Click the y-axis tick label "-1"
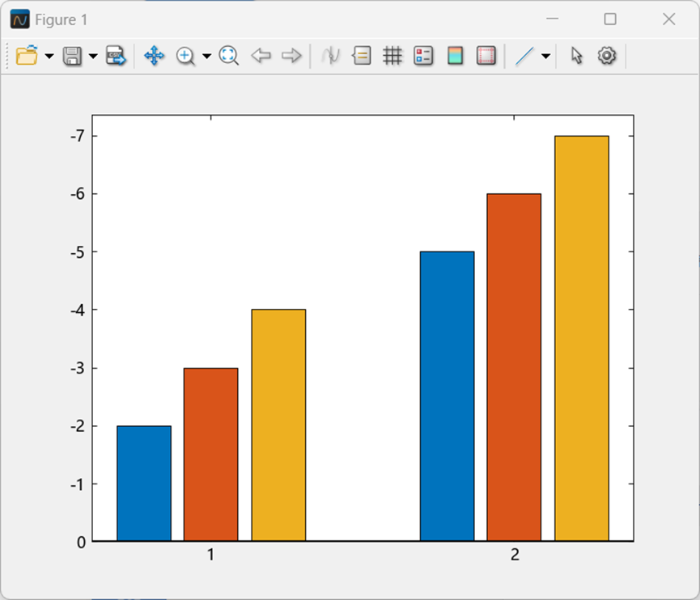Screen dimensions: 700x600 78,484
